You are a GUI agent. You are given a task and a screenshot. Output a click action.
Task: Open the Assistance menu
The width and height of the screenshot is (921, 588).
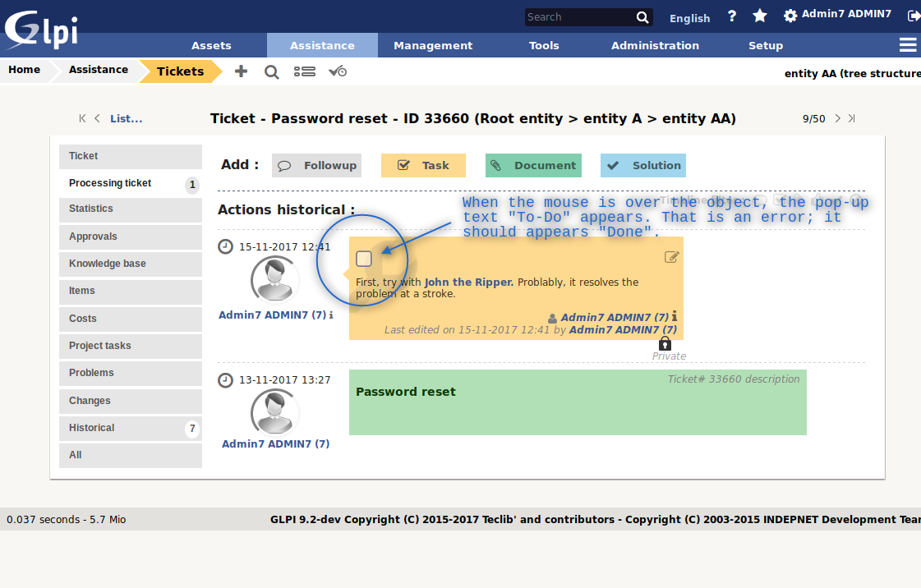click(x=322, y=45)
